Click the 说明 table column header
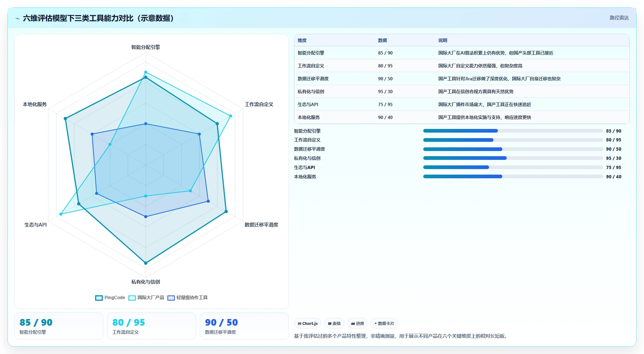 pos(443,41)
